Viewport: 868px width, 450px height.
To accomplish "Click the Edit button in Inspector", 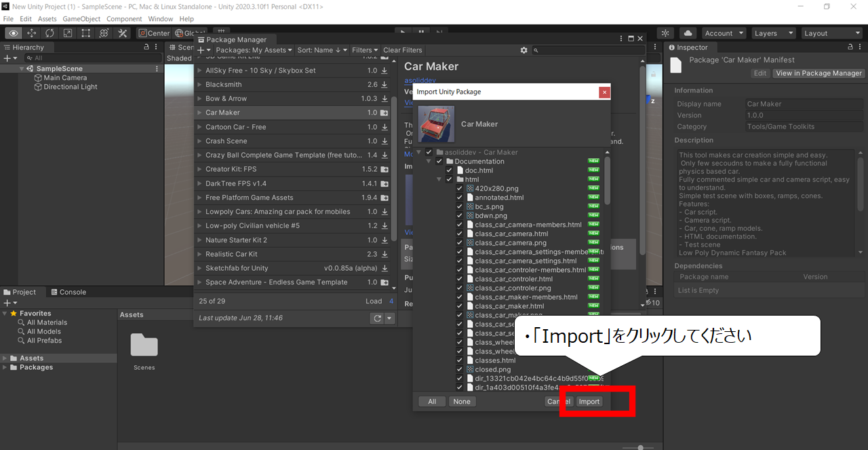I will [760, 73].
